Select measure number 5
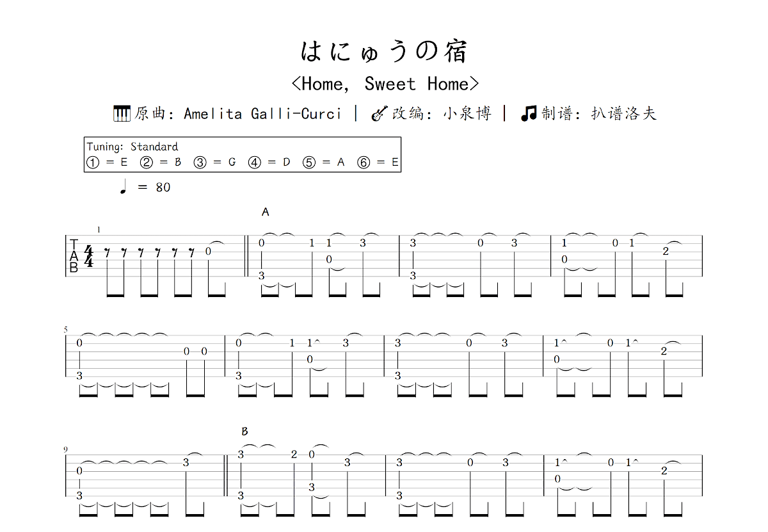 tap(65, 330)
